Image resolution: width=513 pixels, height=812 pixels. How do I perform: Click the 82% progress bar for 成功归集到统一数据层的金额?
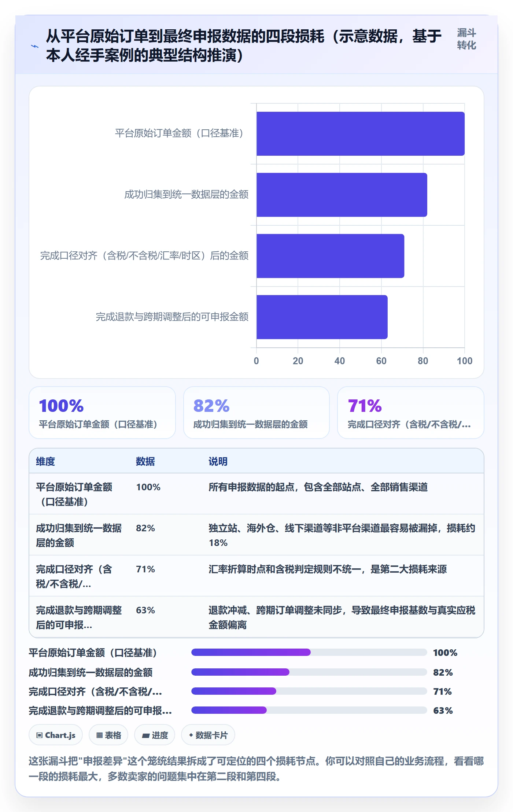[x=309, y=672]
